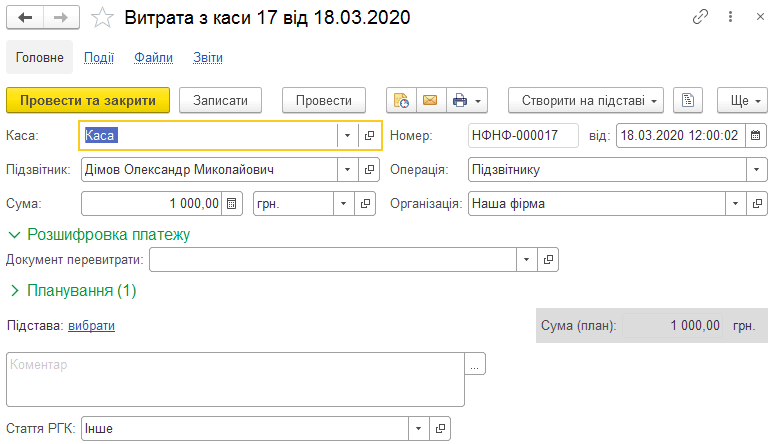Switch to the Головне tab
This screenshot has height=444, width=770.
tap(40, 57)
